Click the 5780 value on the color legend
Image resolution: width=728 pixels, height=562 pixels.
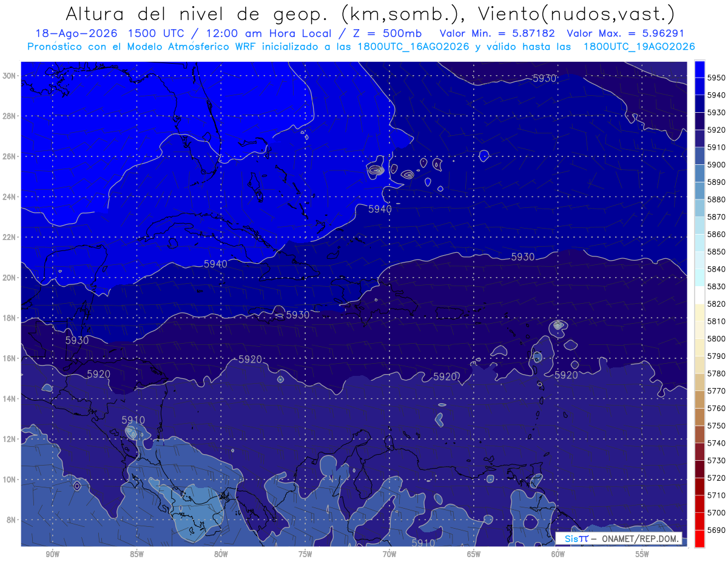click(716, 373)
